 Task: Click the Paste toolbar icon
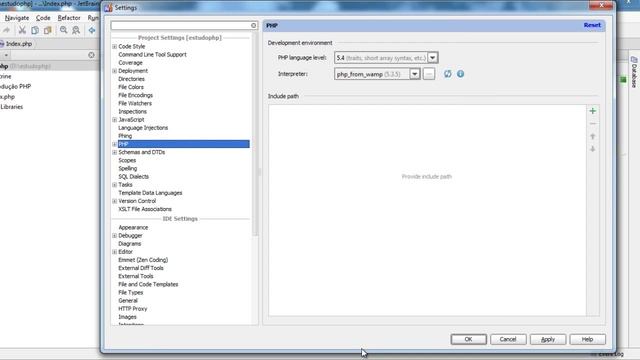(x=48, y=30)
